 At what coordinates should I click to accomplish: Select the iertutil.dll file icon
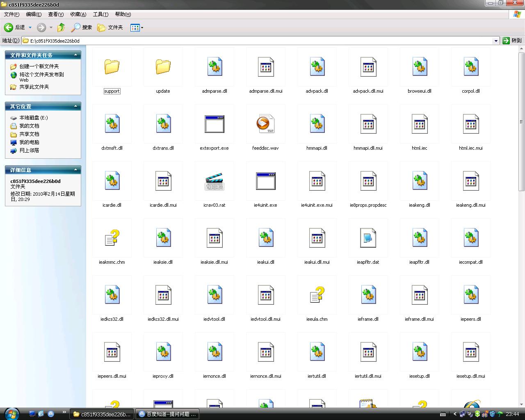(317, 352)
